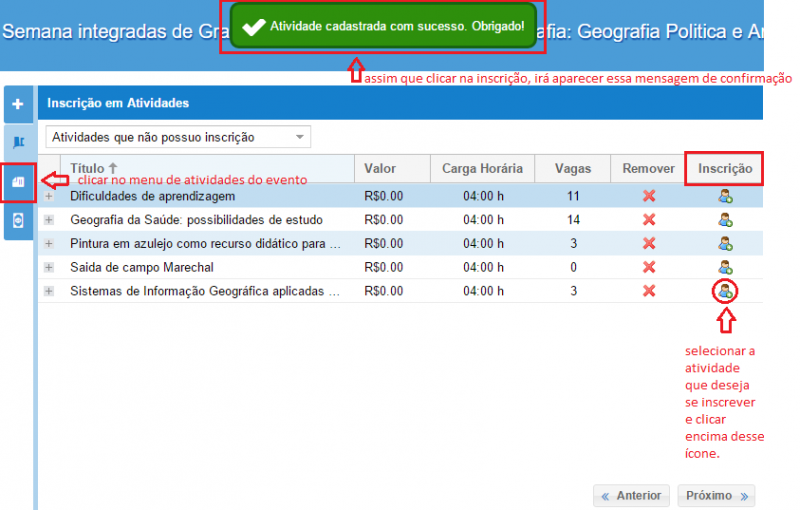Click the remove X for Saída de campo Marechal
800x510 pixels.
tap(649, 267)
